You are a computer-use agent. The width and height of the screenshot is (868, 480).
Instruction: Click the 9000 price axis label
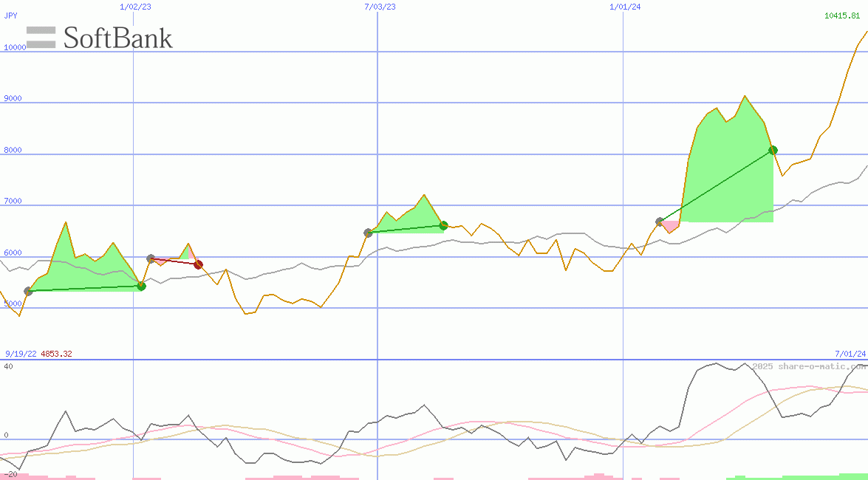(13, 98)
